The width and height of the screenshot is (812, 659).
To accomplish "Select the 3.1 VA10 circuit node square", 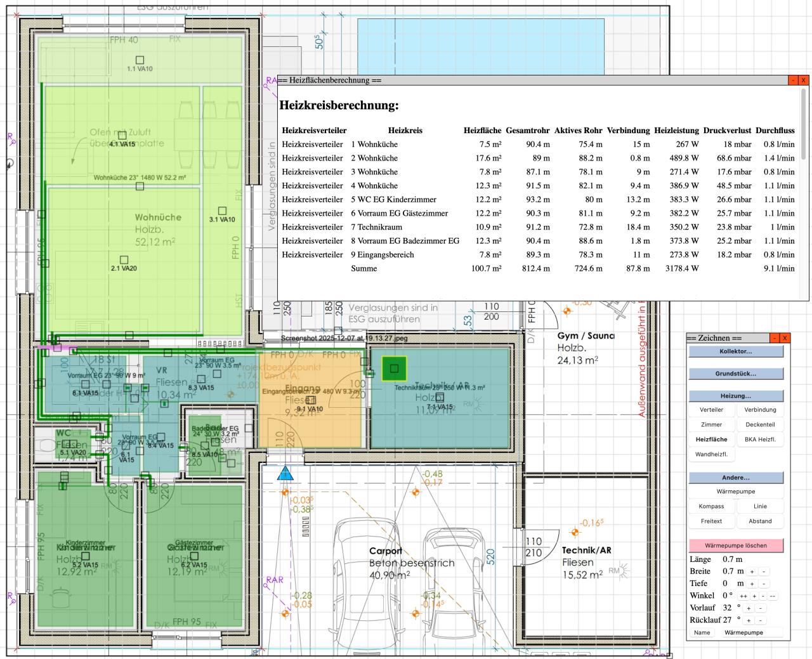I will (x=222, y=211).
